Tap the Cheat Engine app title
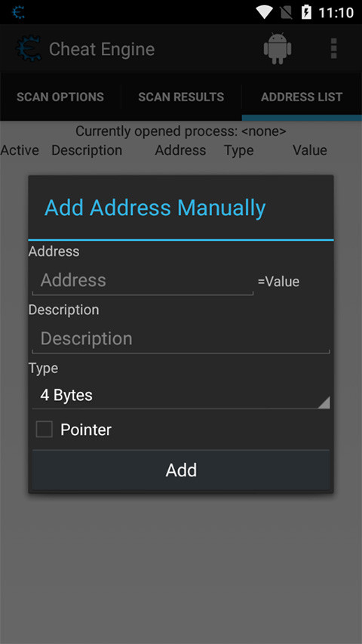Image resolution: width=362 pixels, height=644 pixels. pos(102,49)
